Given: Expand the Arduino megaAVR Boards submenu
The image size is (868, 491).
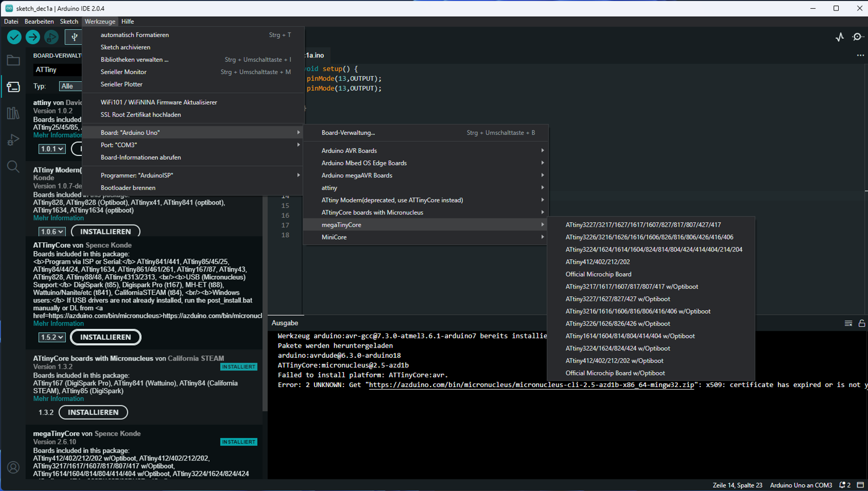Looking at the screenshot, I should (x=425, y=175).
